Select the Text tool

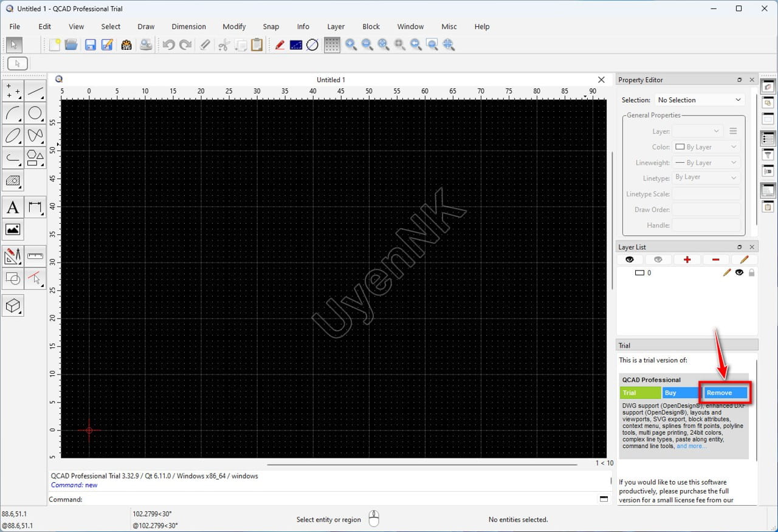pos(13,207)
